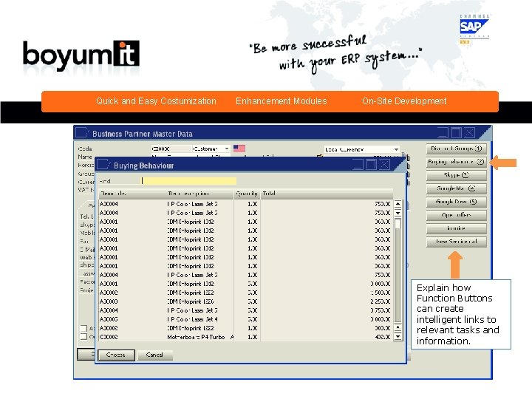This screenshot has height=399, width=532.
Task: Click the Discount Groups (1) function button
Action: click(x=457, y=149)
